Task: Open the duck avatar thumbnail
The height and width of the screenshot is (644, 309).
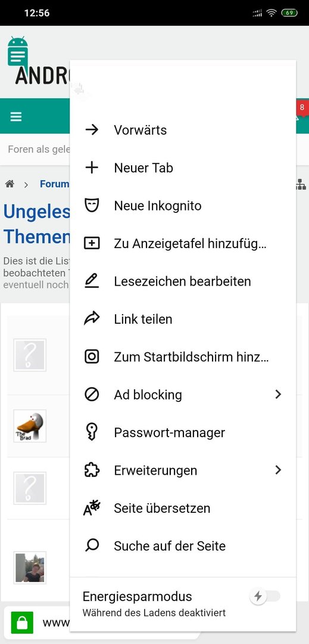Action: [30, 426]
